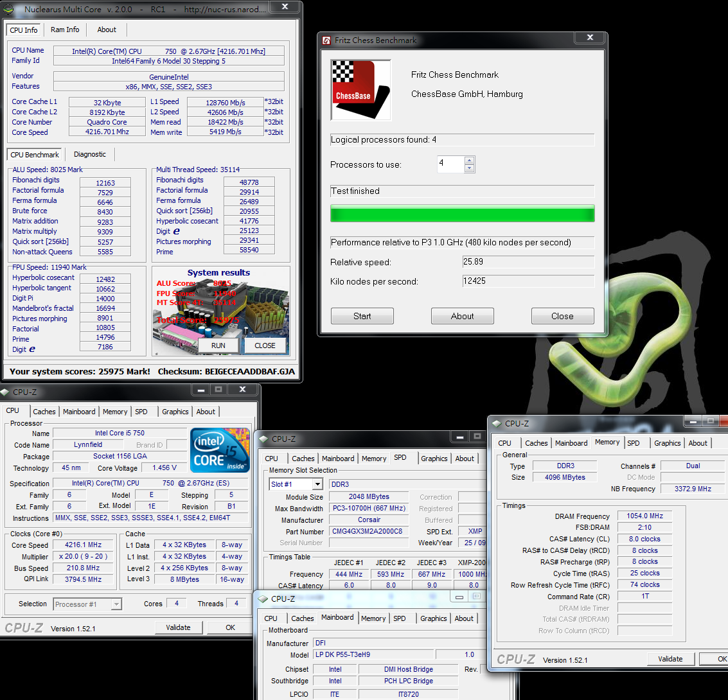Click Start in Fritz Chess Benchmark
This screenshot has width=728, height=700.
362,316
